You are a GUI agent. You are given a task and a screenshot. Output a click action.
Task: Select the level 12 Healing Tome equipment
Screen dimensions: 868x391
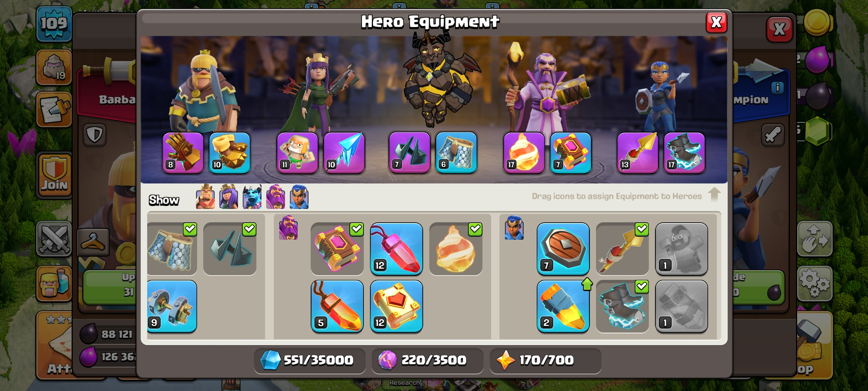tap(396, 306)
